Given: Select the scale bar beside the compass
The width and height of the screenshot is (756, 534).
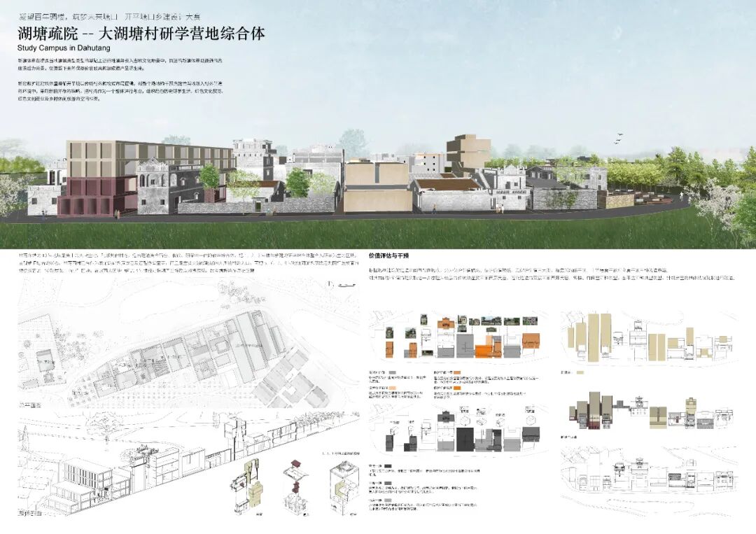Looking at the screenshot, I should [x=347, y=286].
